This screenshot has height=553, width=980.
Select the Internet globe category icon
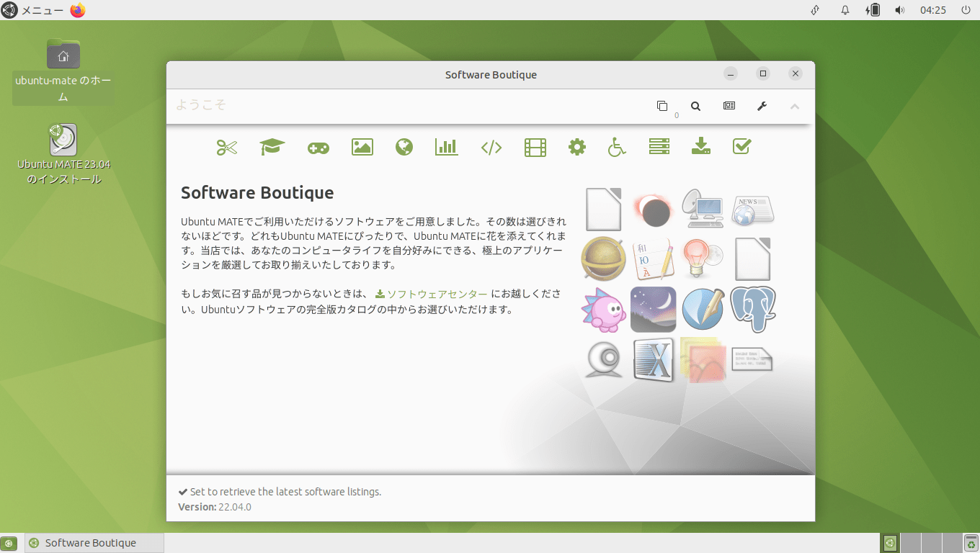point(404,147)
